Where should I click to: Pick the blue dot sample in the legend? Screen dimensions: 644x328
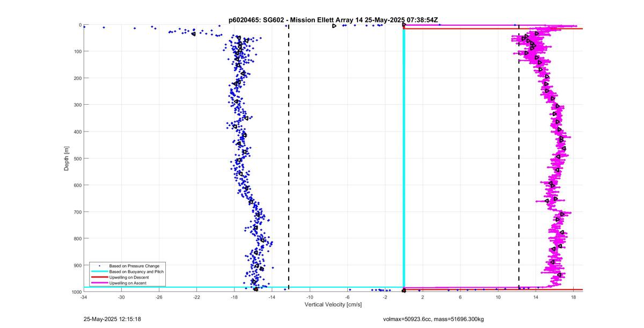click(99, 266)
